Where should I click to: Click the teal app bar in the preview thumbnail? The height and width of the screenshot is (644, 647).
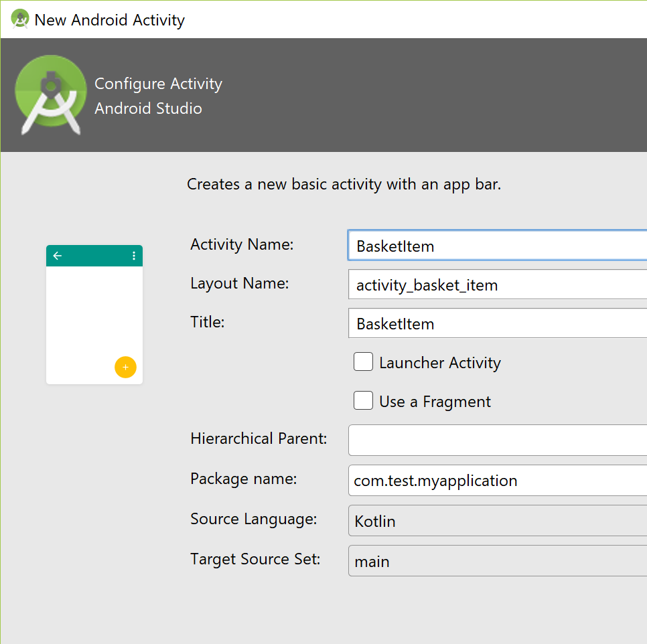coord(94,256)
